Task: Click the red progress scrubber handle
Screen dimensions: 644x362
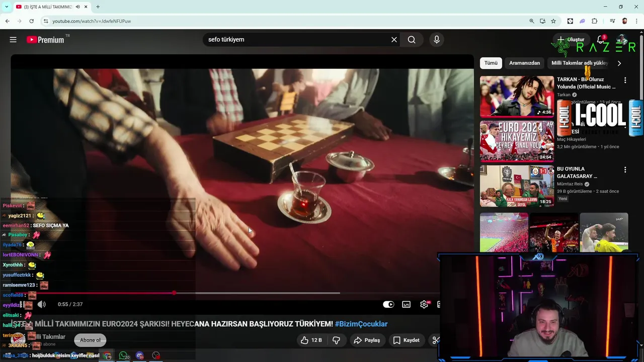Action: coord(174,293)
